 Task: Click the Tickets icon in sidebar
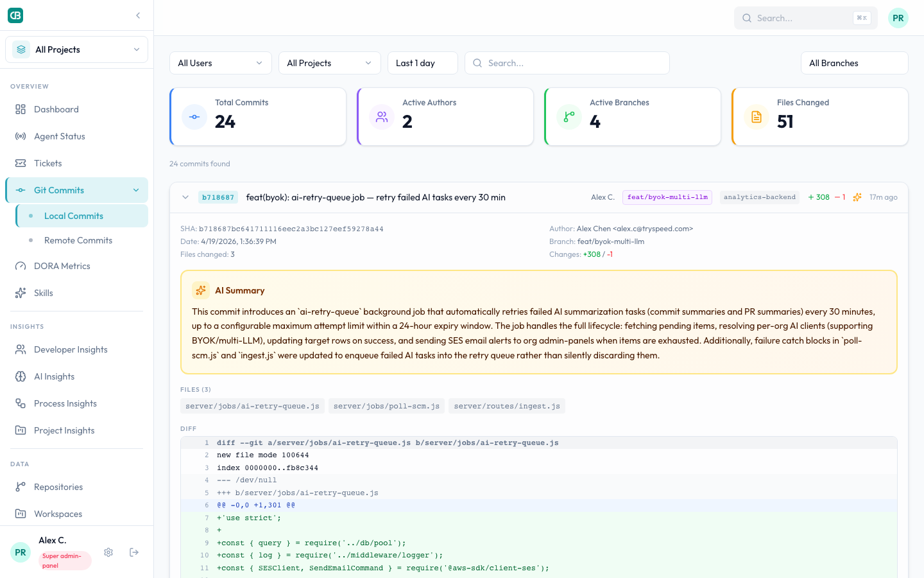(x=21, y=163)
